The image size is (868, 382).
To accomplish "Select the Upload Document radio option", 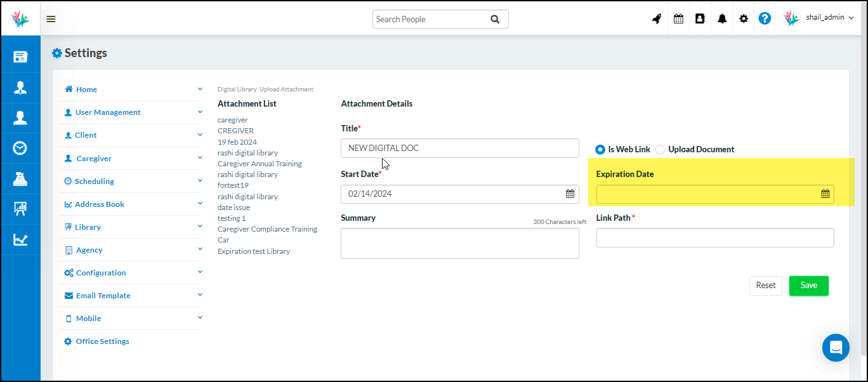I will pos(660,150).
